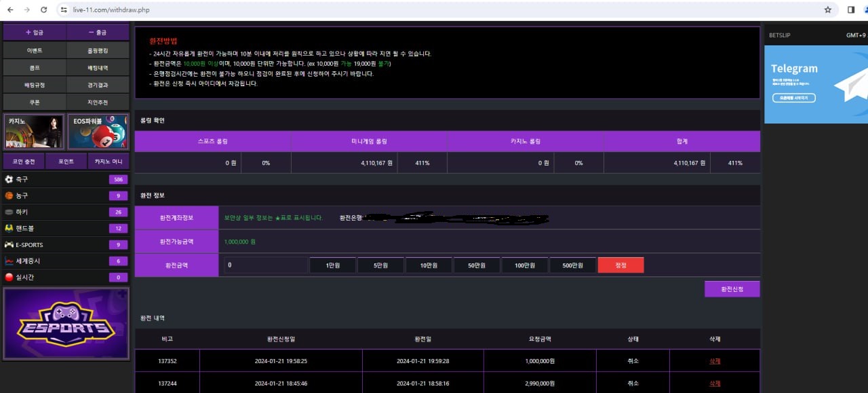Select the 이벤트 menu item
Screen dimensions: 868x393
35,51
